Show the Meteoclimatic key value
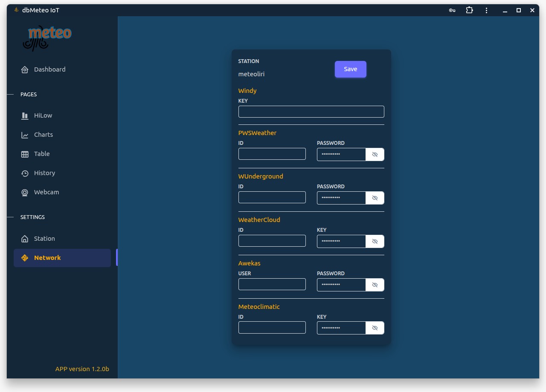 coord(375,328)
